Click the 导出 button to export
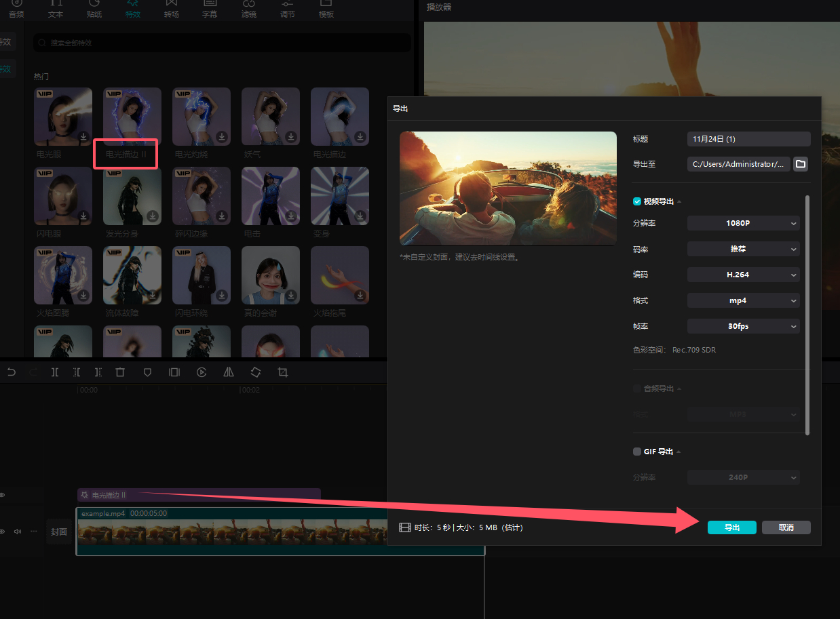The image size is (840, 619). pos(731,527)
